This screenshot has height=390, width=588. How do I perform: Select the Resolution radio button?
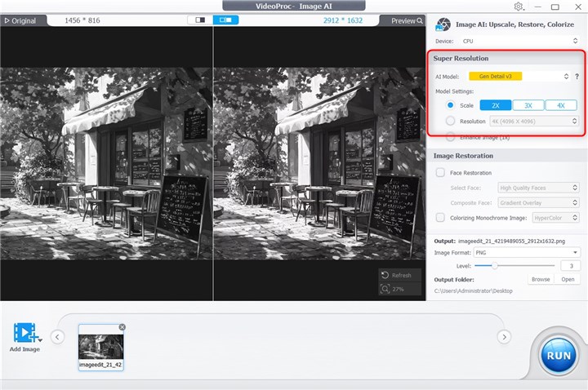pos(448,121)
